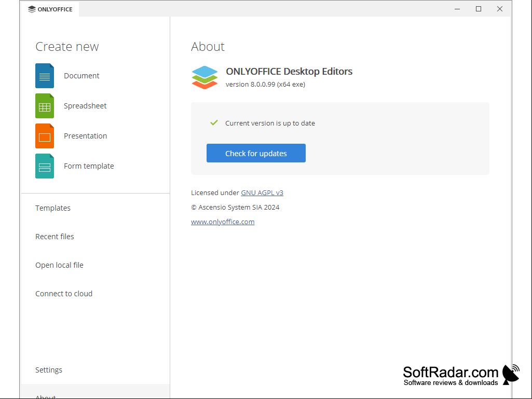Click the teal Form template icon
The width and height of the screenshot is (532, 399).
[45, 166]
